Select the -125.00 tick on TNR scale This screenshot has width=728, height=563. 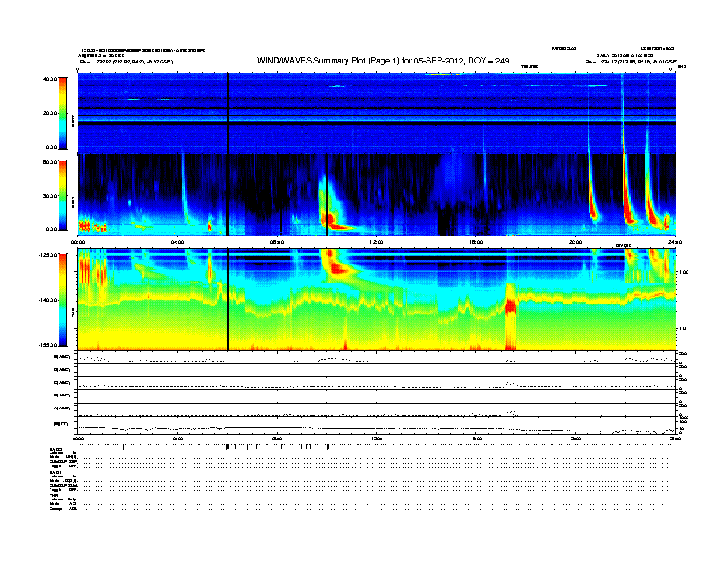[x=49, y=255]
